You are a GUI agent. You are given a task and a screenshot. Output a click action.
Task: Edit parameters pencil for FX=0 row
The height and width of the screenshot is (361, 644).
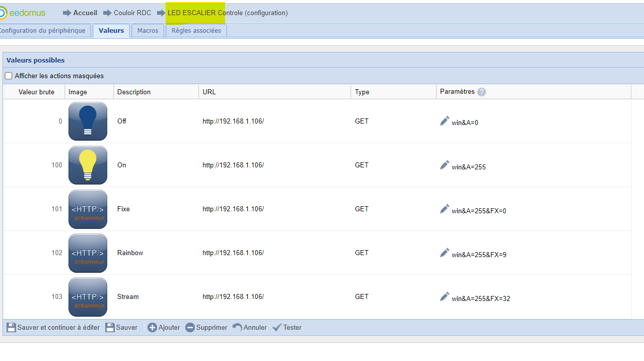pos(445,209)
